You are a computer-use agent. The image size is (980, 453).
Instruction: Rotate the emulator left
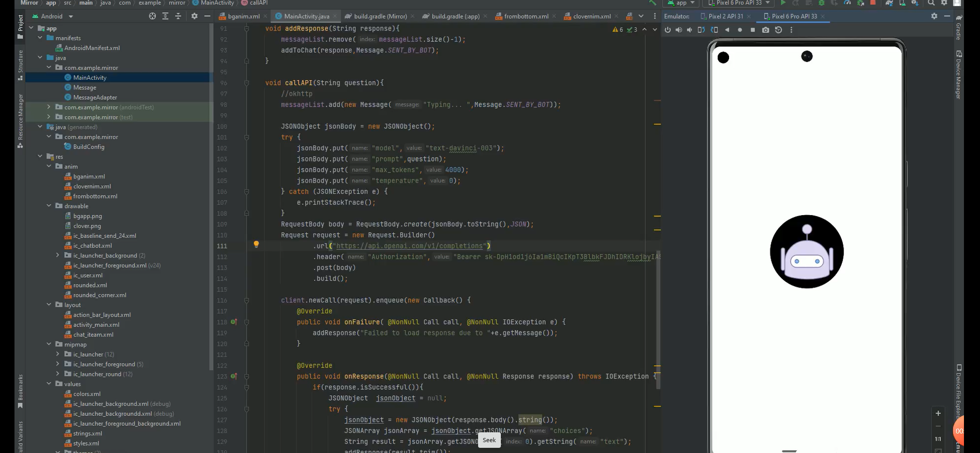pyautogui.click(x=701, y=30)
